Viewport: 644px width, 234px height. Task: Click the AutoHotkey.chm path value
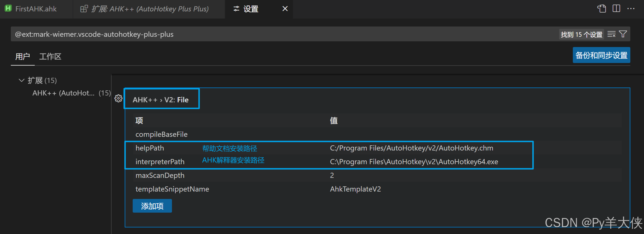[x=411, y=148]
